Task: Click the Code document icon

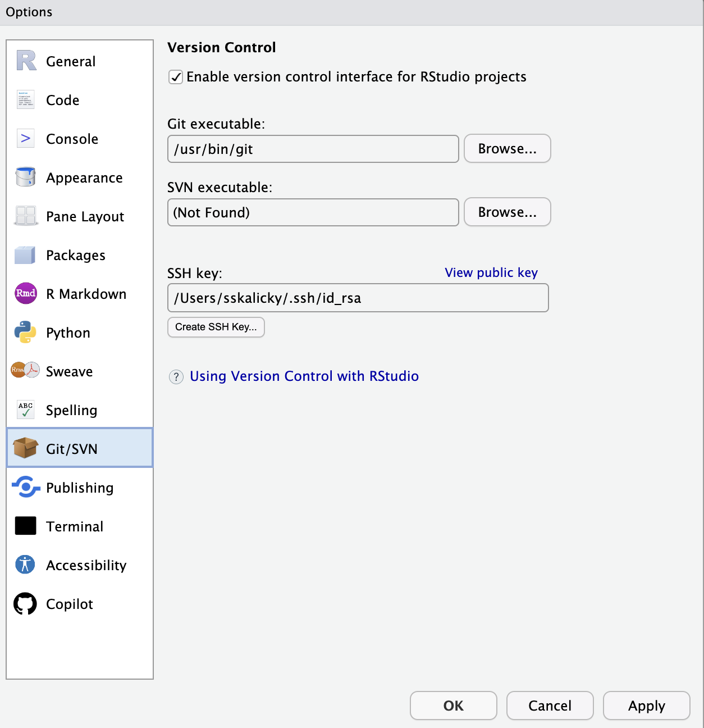Action: (26, 99)
